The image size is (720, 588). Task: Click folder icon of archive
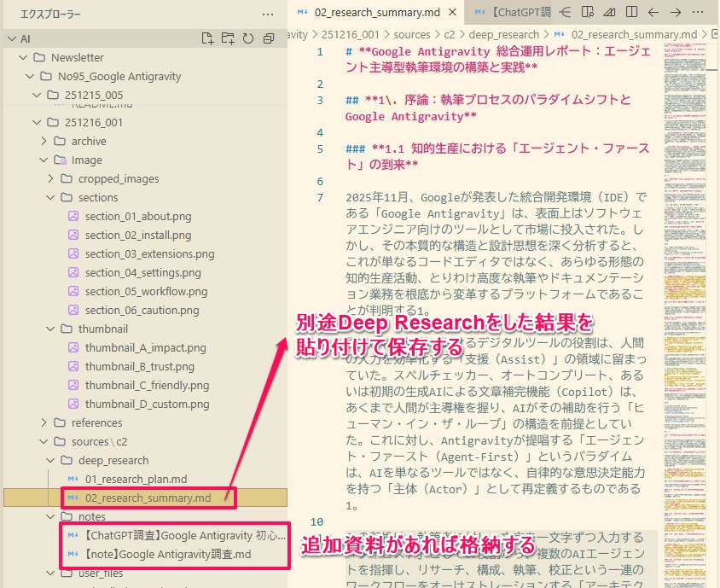(x=60, y=141)
